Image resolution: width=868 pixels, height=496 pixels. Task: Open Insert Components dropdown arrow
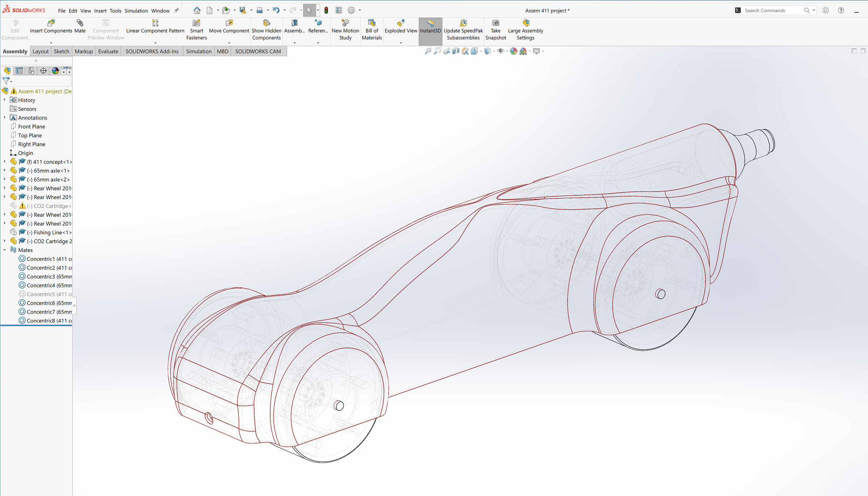coord(51,43)
